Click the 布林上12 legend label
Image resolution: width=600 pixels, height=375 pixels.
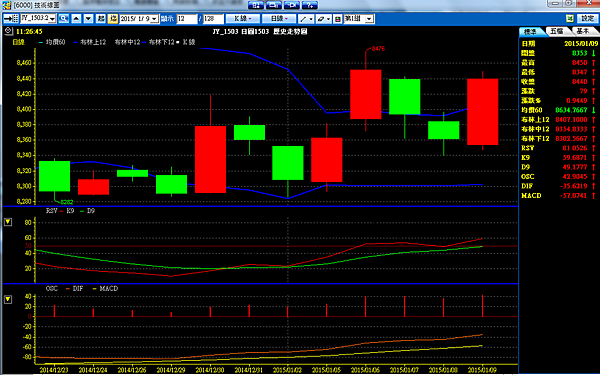click(x=93, y=42)
